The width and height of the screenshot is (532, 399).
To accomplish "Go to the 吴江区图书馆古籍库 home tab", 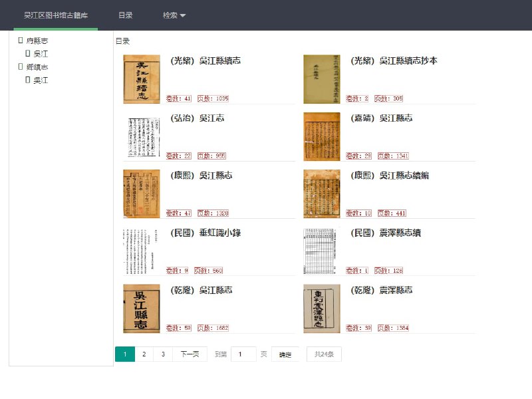I will (55, 15).
